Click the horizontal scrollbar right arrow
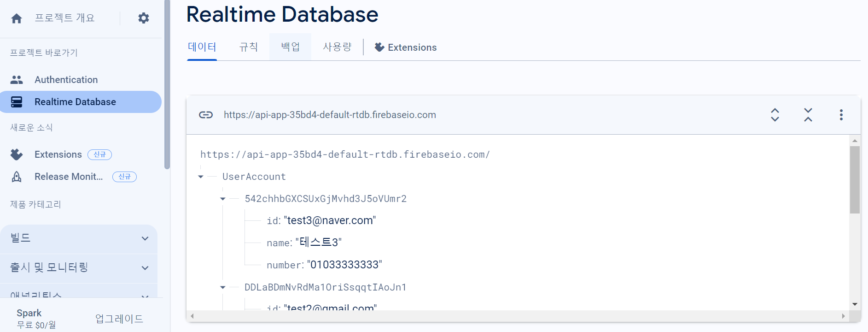This screenshot has width=868, height=332. click(x=844, y=316)
